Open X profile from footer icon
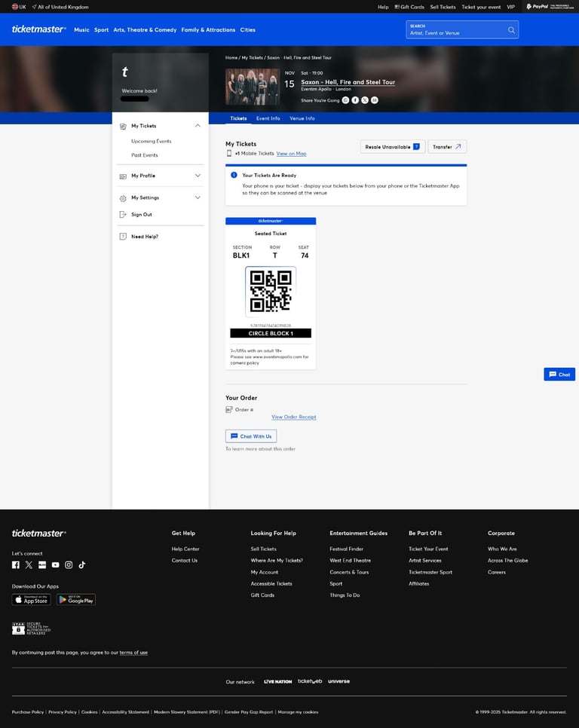This screenshot has width=579, height=728. coord(29,565)
